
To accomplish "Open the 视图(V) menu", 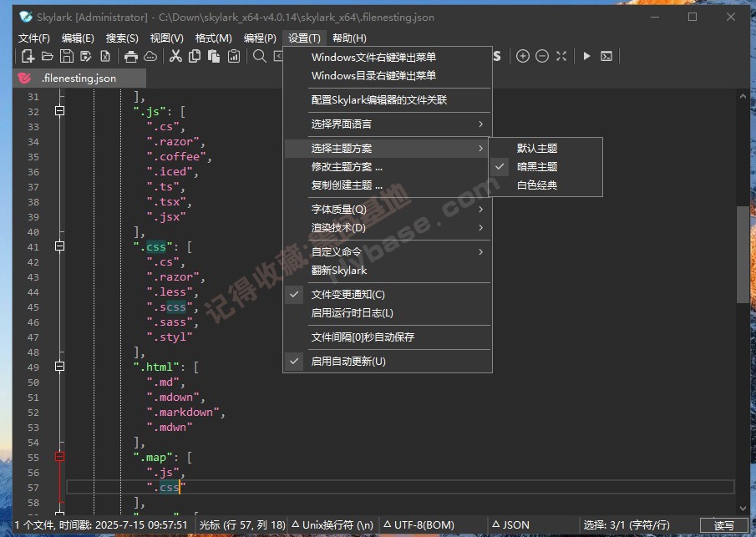I will 167,38.
